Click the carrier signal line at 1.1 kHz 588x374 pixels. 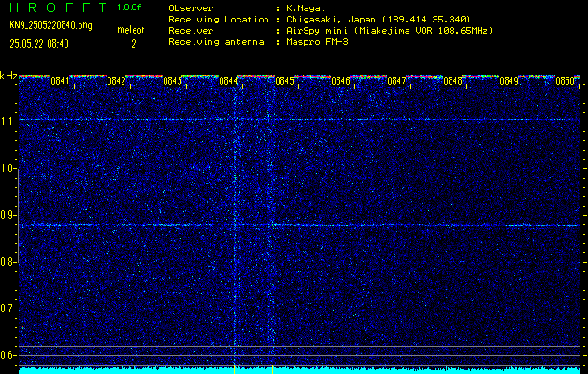[299, 120]
